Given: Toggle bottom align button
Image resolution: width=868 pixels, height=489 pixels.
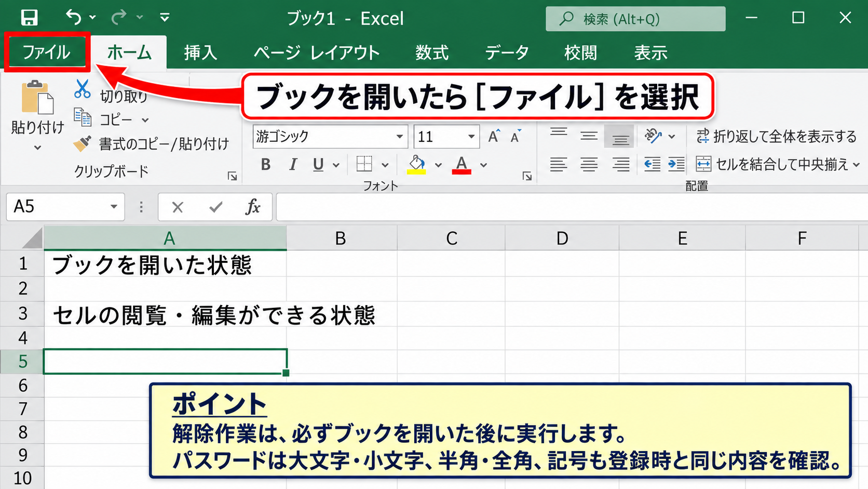Looking at the screenshot, I should click(619, 136).
